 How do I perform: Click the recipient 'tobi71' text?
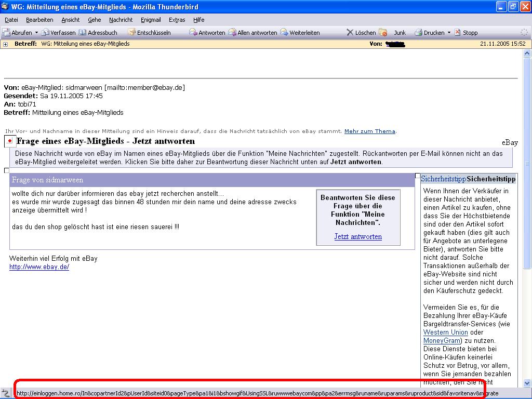click(x=27, y=104)
